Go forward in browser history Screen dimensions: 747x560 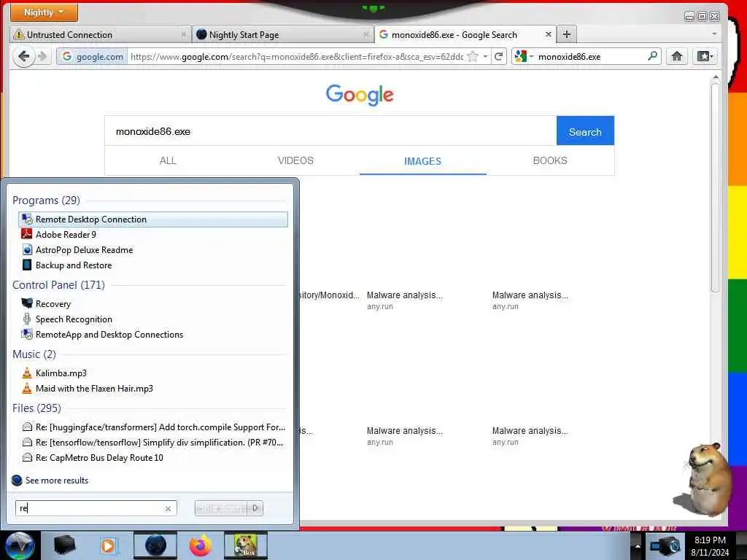[x=42, y=57]
